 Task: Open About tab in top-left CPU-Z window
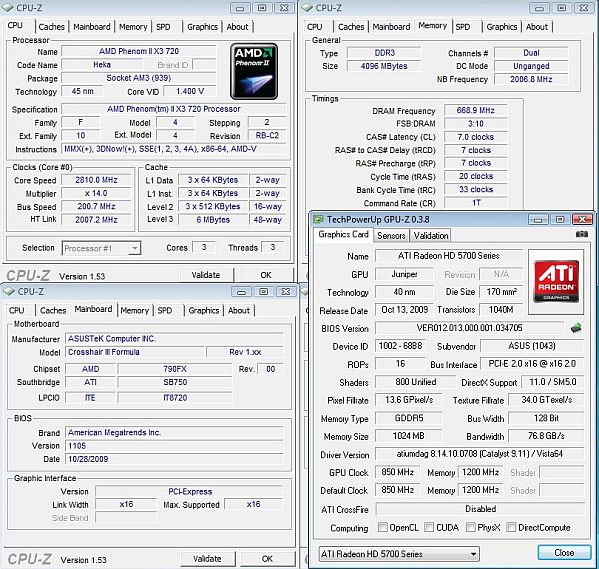click(x=238, y=27)
